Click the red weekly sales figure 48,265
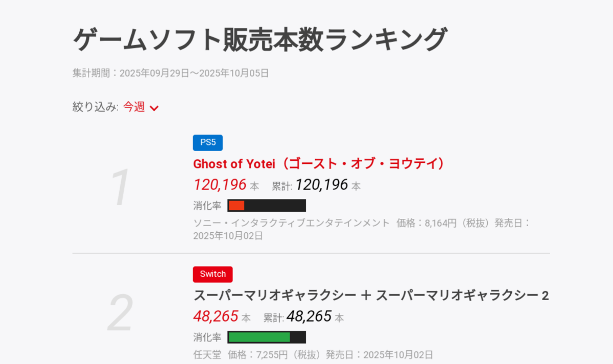This screenshot has height=364, width=613. coord(216,316)
